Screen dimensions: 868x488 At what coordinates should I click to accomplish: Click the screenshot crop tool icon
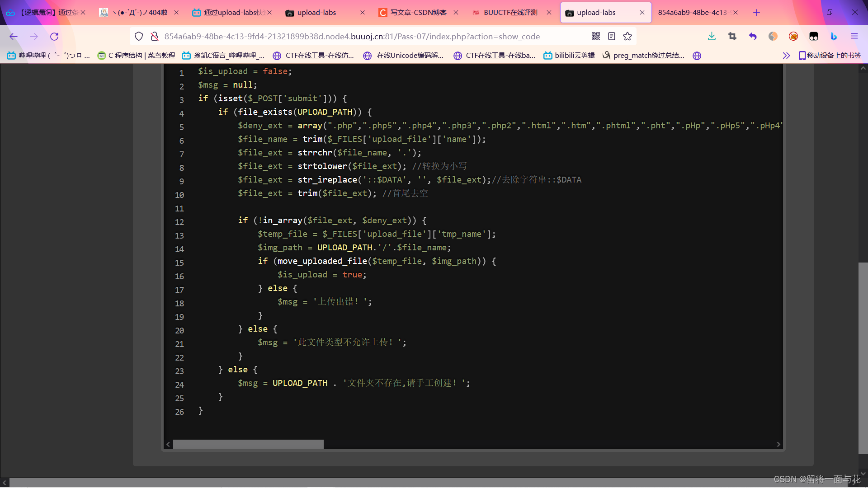pos(732,37)
